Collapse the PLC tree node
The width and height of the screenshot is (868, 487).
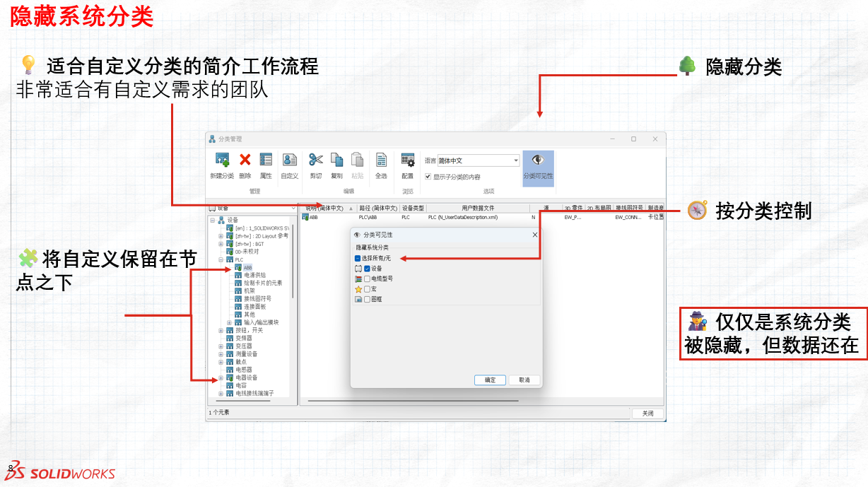click(221, 260)
